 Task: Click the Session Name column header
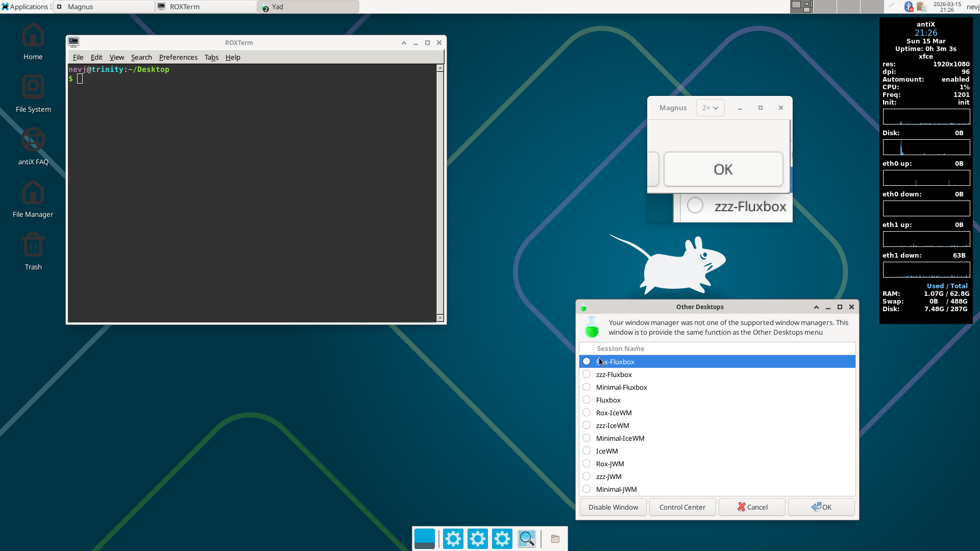(x=621, y=348)
